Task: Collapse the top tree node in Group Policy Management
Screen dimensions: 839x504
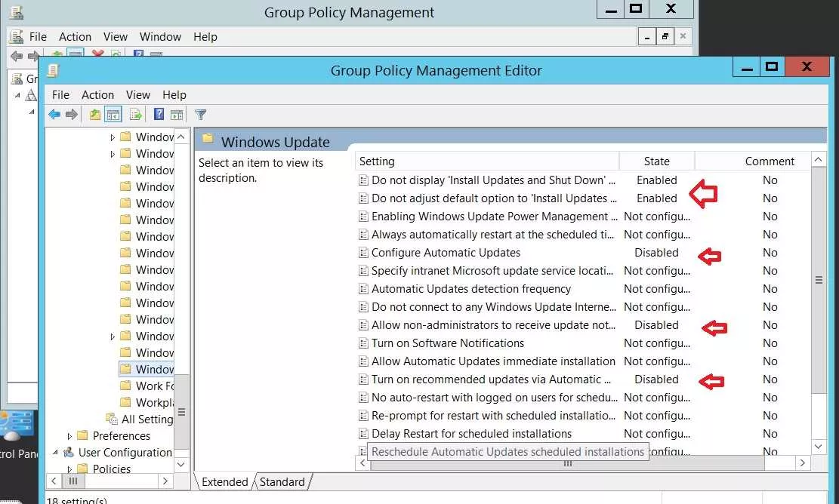Action: pos(17,95)
